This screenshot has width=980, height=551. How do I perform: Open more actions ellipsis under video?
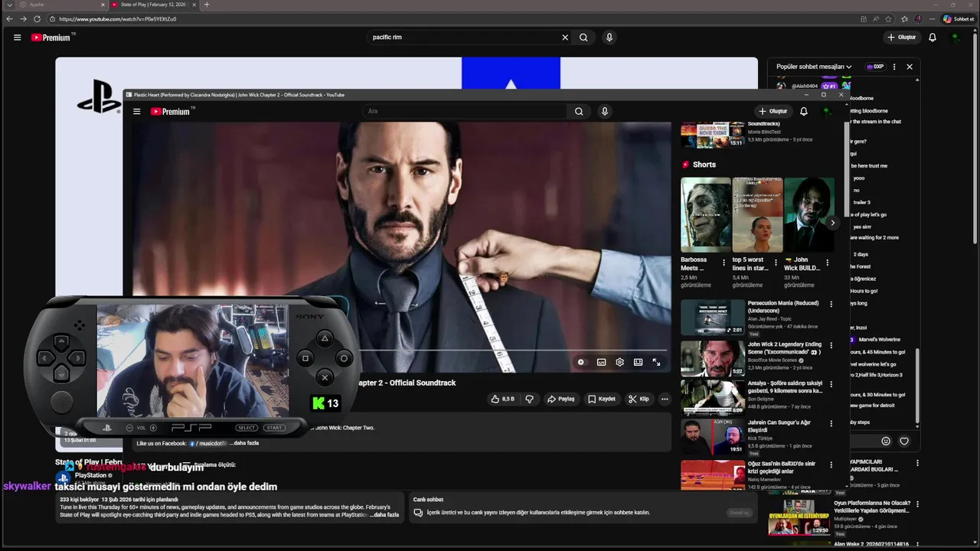point(665,399)
